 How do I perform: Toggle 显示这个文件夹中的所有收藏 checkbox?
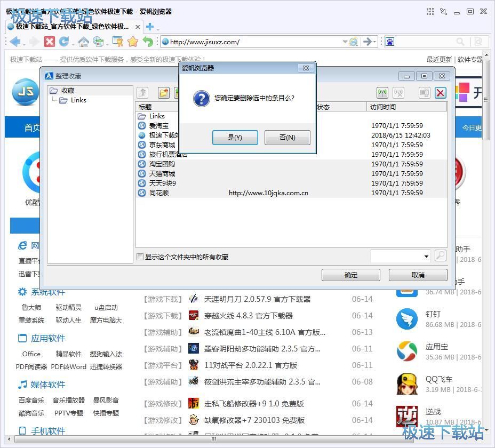coord(140,257)
